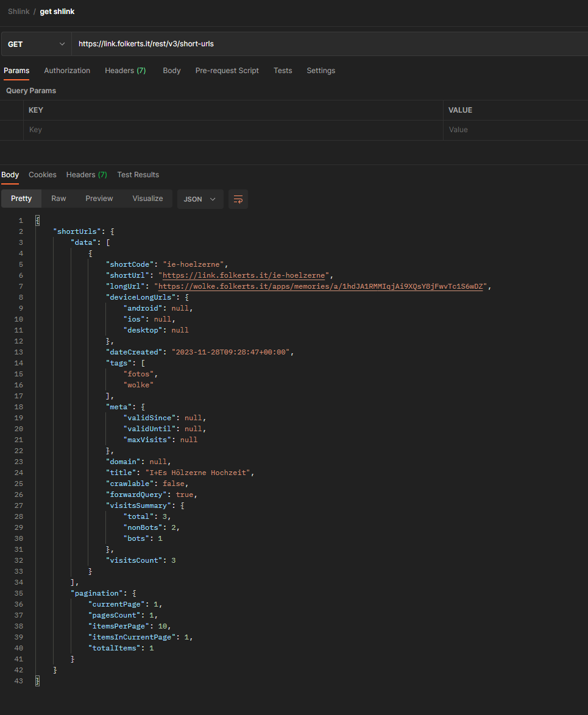Click the wrap lines icon in response toolbar
Viewport: 588px width, 715px height.
pyautogui.click(x=238, y=199)
